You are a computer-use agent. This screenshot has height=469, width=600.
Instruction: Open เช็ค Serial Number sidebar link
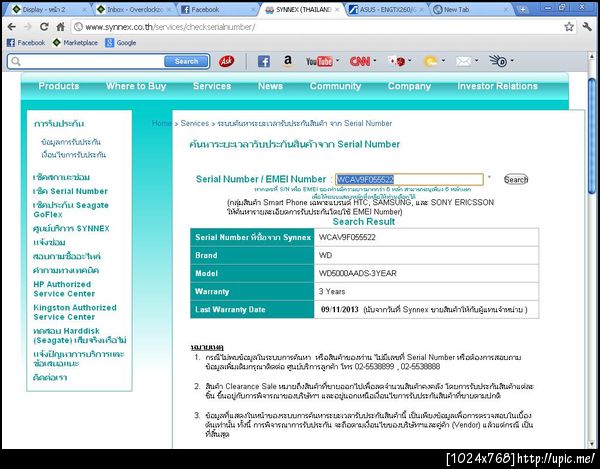pos(70,191)
